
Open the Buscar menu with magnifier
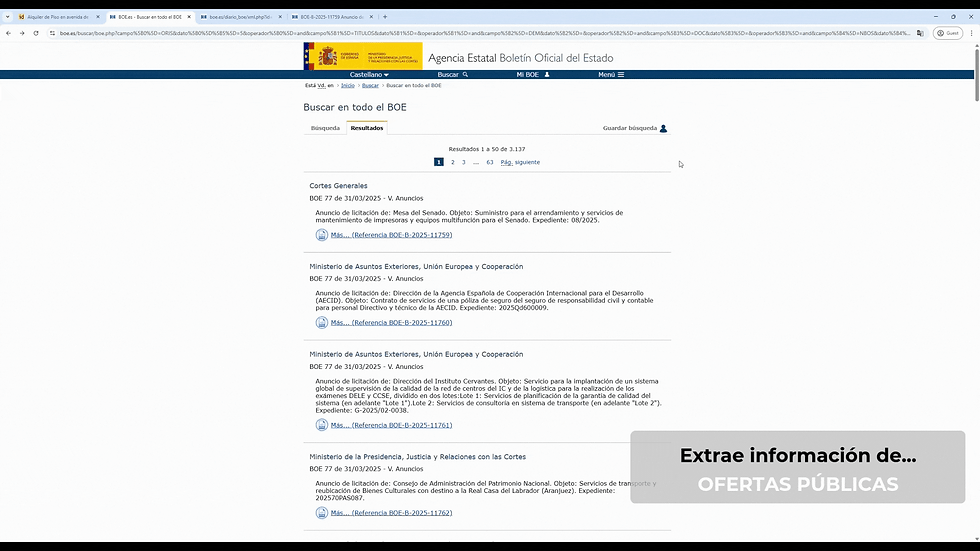[452, 74]
